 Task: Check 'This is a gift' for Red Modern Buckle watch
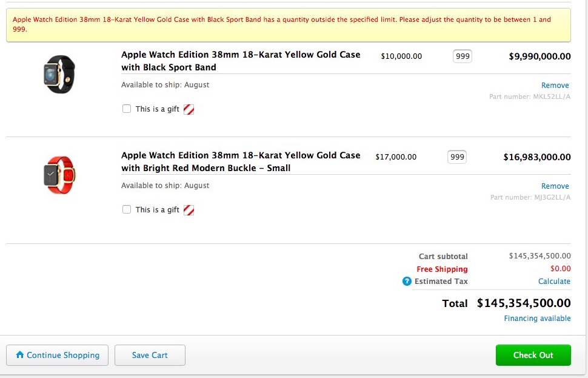tap(127, 209)
